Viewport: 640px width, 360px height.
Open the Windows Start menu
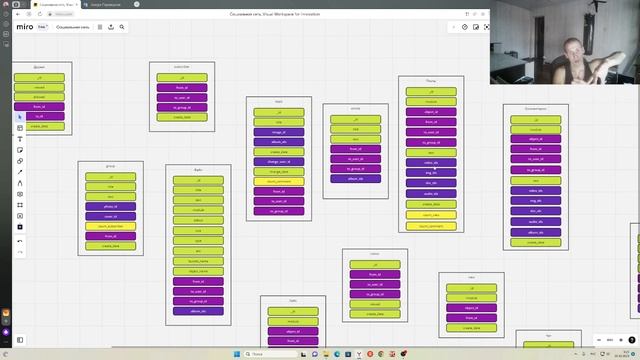click(x=237, y=354)
